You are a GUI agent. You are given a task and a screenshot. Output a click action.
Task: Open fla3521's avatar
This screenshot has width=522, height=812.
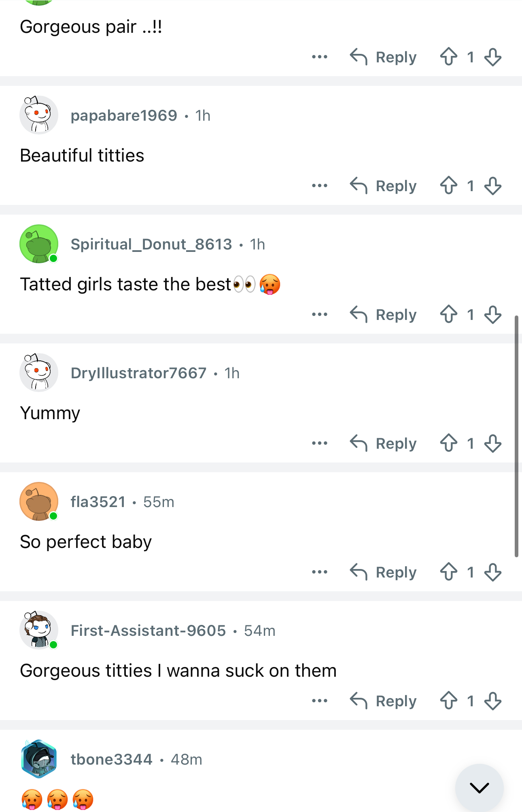click(39, 501)
